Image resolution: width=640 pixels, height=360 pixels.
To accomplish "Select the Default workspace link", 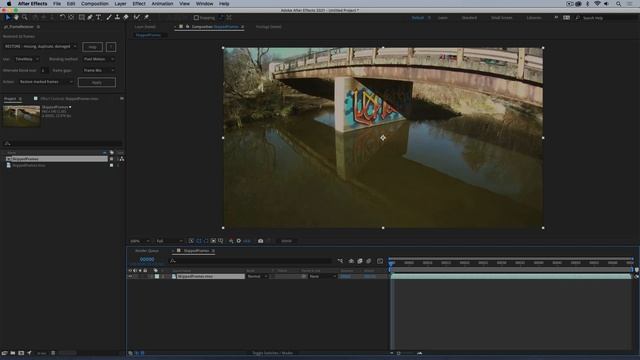I will click(x=418, y=18).
